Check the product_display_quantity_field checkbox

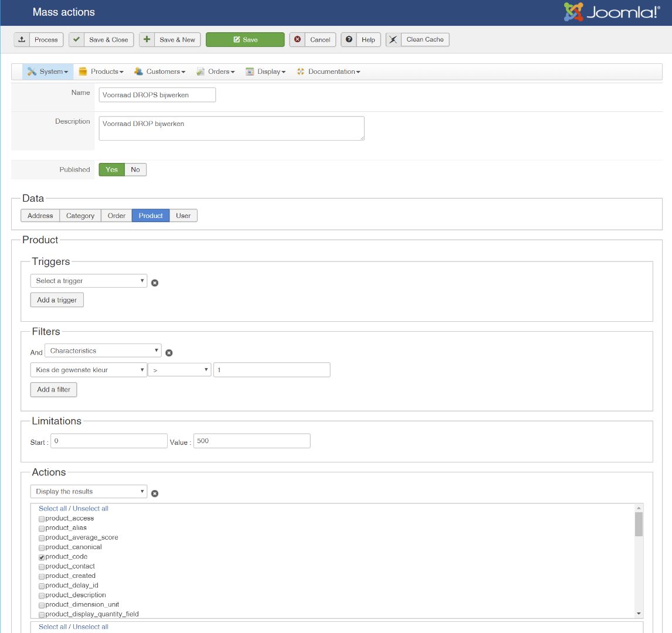point(42,615)
